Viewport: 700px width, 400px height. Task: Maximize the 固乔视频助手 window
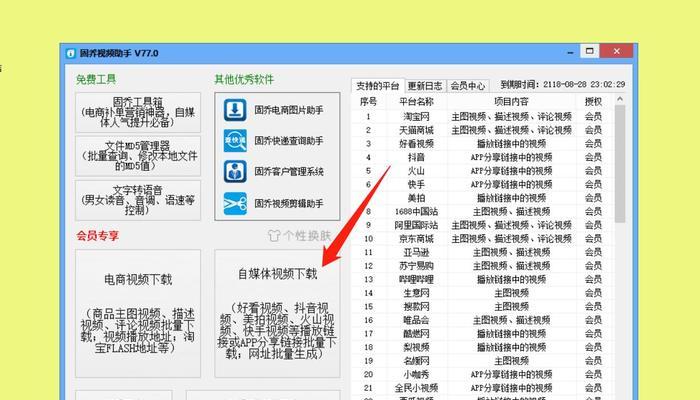click(x=589, y=51)
